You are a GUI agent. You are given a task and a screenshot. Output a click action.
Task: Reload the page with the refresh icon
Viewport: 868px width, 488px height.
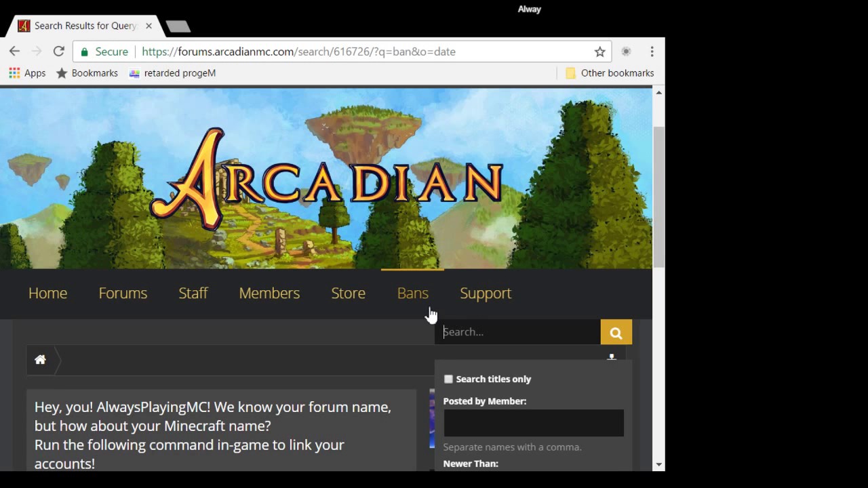click(59, 52)
